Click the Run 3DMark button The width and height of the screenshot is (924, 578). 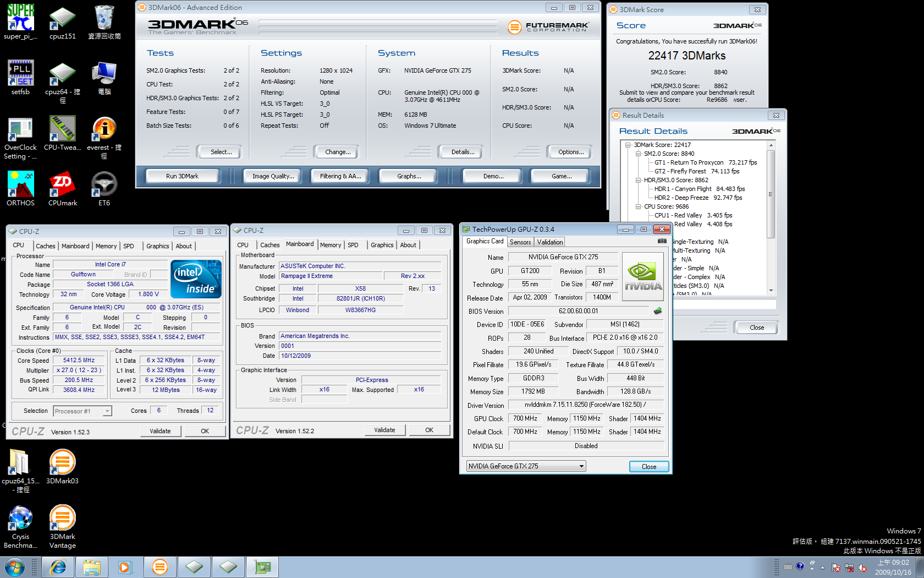182,176
